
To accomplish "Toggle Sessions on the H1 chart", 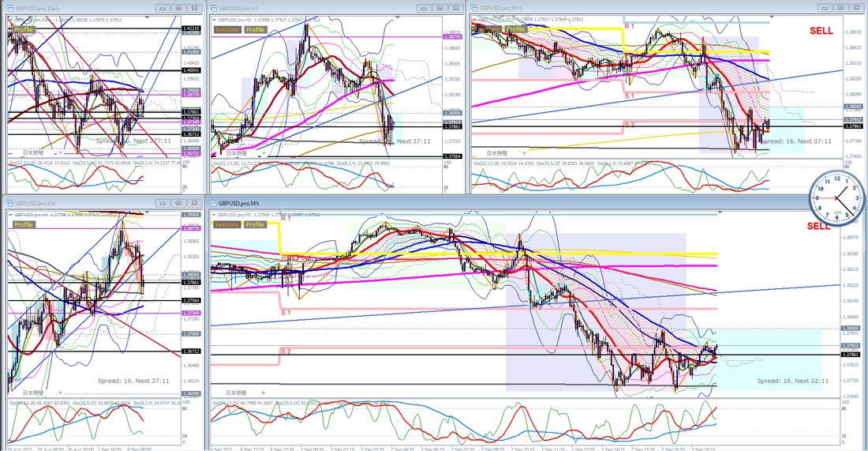I will point(226,29).
